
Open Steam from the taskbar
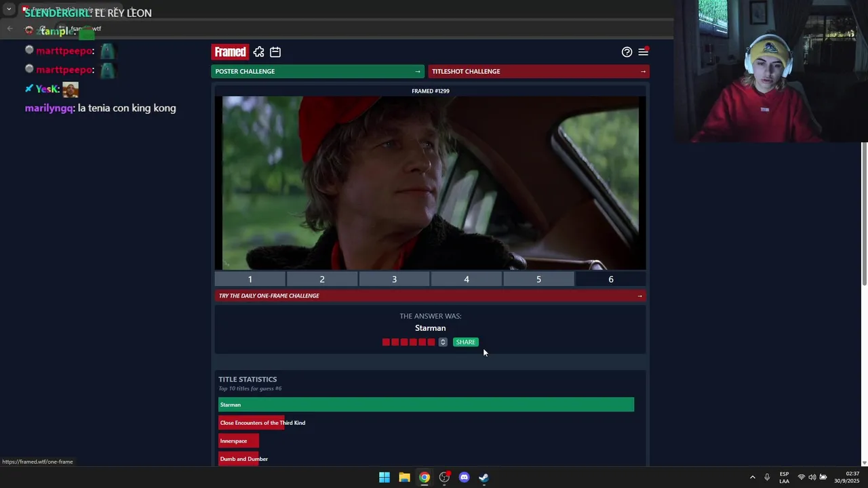(484, 477)
